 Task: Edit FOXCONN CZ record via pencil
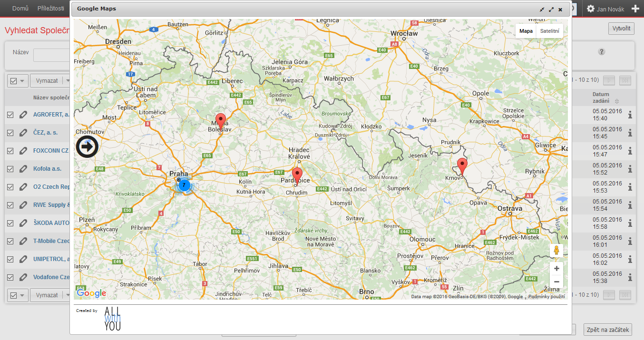[23, 151]
